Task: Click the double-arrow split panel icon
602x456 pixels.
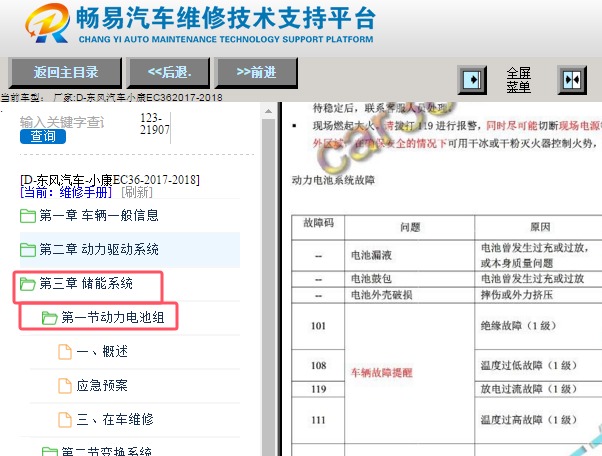Action: click(572, 80)
